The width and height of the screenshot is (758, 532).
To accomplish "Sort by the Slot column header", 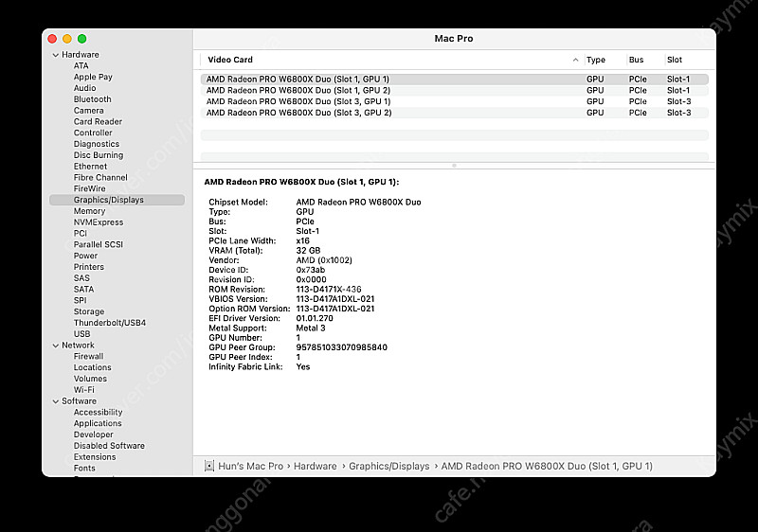I will 675,60.
